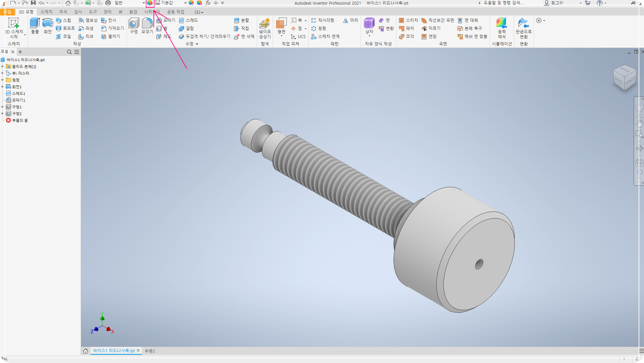Viewport: 644px width, 363px height.
Task: Choose the Sweep (스윕) tool
Action: click(63, 20)
